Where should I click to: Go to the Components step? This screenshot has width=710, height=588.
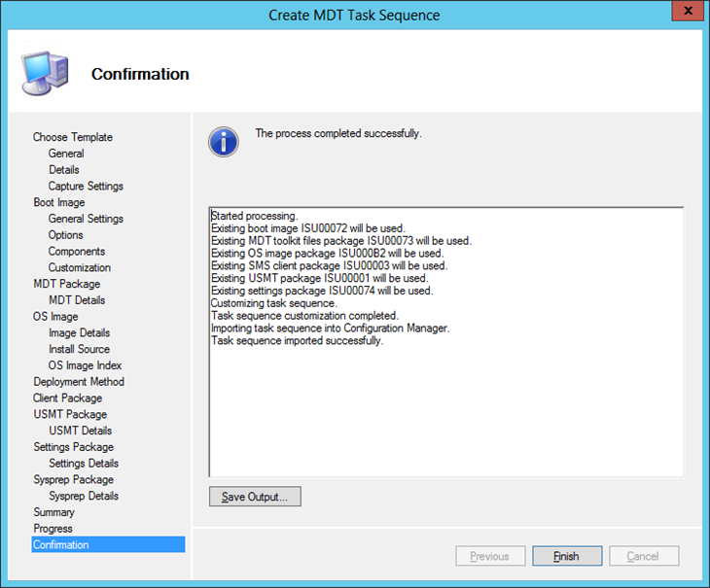77,251
